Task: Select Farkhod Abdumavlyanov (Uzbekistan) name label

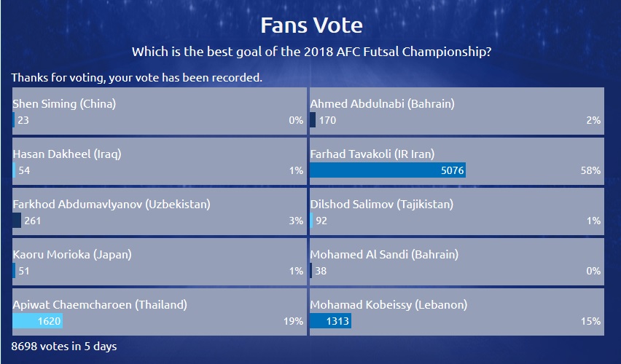Action: click(x=112, y=204)
